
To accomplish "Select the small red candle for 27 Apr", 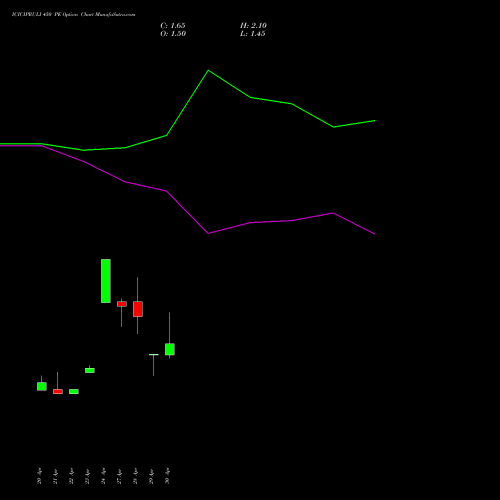I will pyautogui.click(x=122, y=304).
